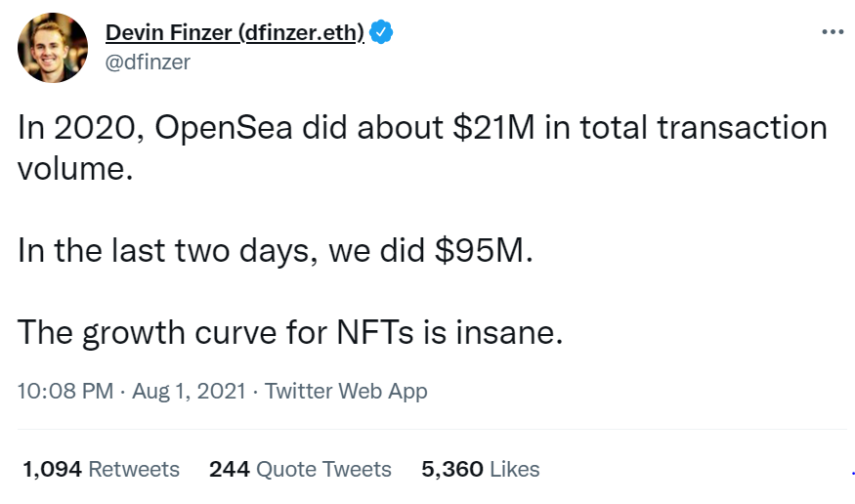Click the $95M figure in the tweet
This screenshot has height=504, width=855.
(485, 251)
